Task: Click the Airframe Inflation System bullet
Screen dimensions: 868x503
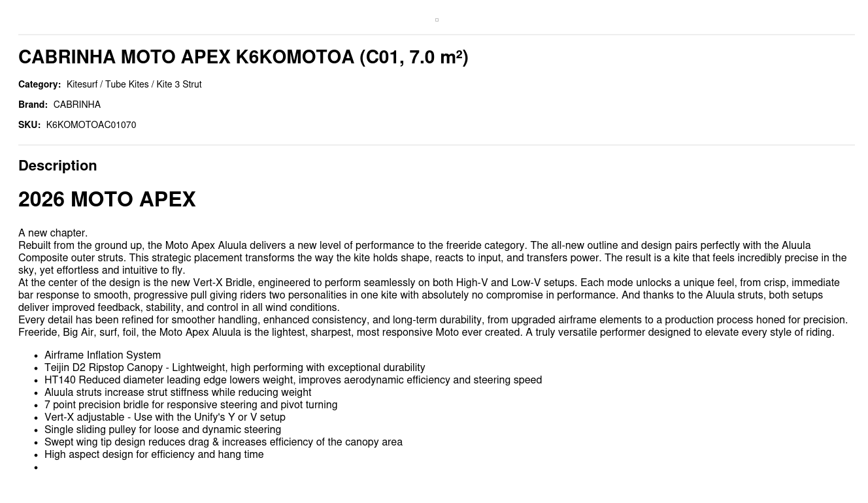Action: point(103,355)
